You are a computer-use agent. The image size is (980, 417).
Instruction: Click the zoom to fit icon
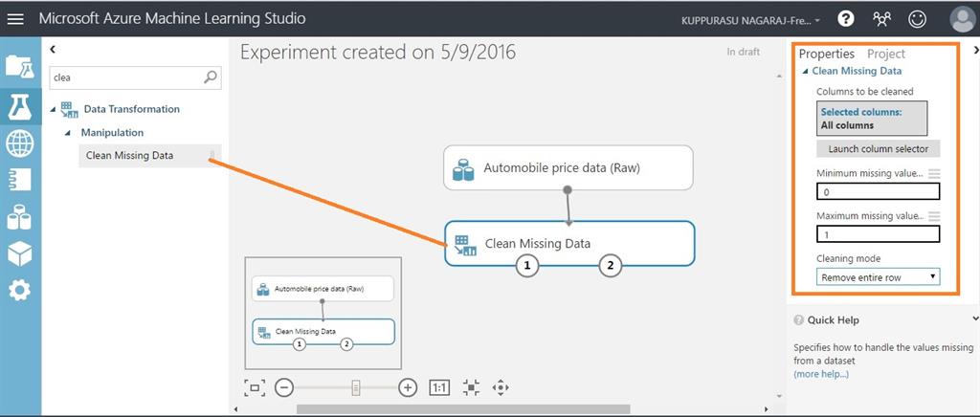[255, 387]
